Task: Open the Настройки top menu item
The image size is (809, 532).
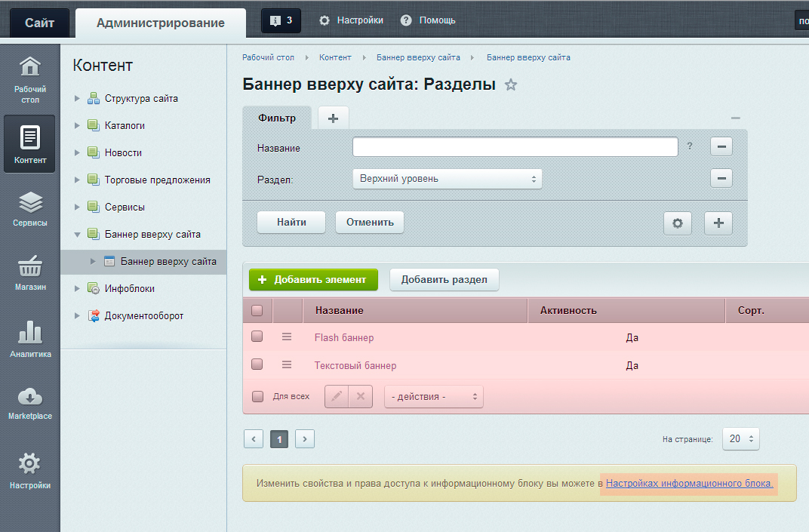Action: (x=352, y=20)
